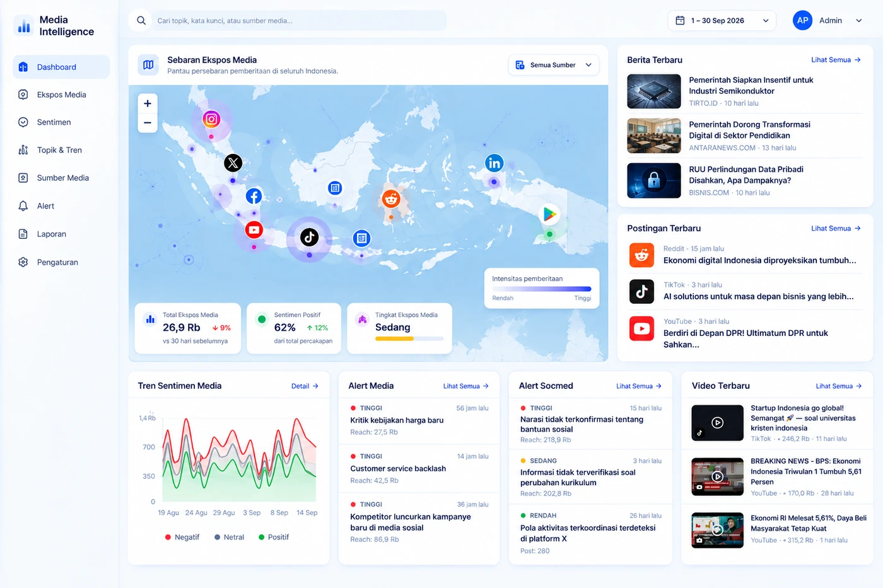Image resolution: width=883 pixels, height=588 pixels.
Task: Click the TikTok icon in Postingan Terbaru
Action: [x=641, y=292]
